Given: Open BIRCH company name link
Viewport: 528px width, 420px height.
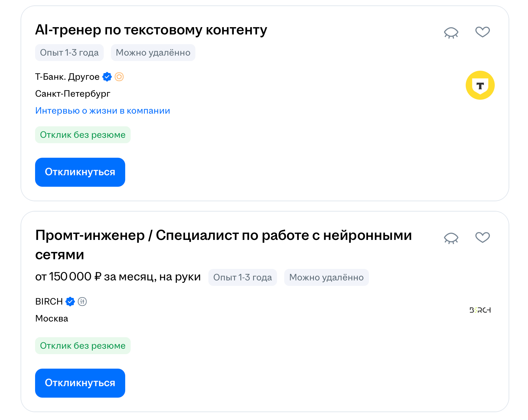Looking at the screenshot, I should click(x=49, y=302).
